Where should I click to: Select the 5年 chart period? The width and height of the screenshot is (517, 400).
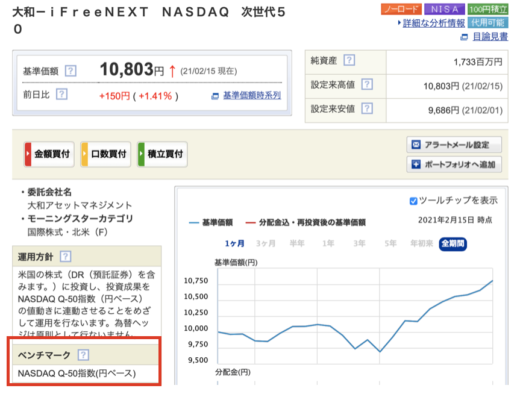390,244
